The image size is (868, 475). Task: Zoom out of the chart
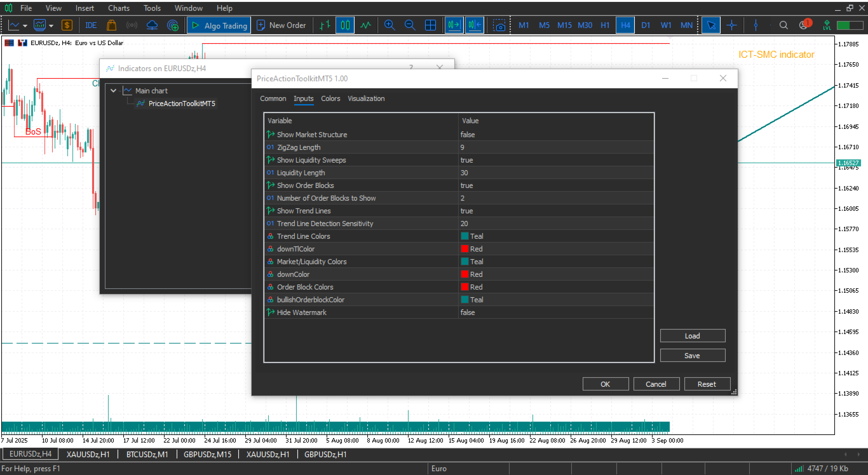coord(410,25)
